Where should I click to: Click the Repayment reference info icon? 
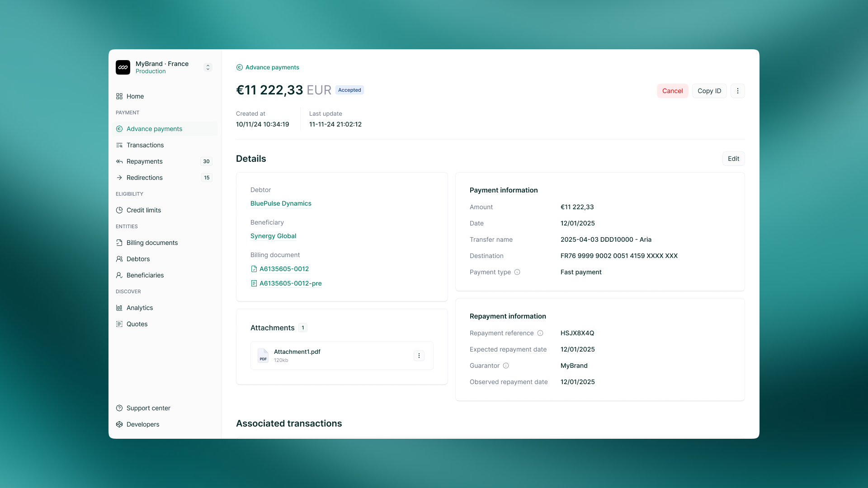pyautogui.click(x=541, y=333)
